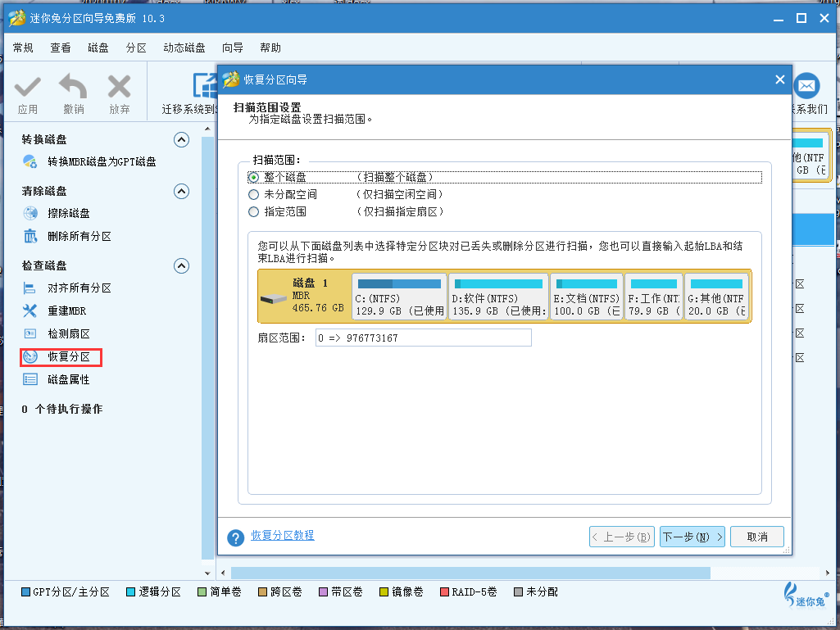The height and width of the screenshot is (630, 840).
Task: Open the 动态磁盘 menu
Action: [184, 48]
